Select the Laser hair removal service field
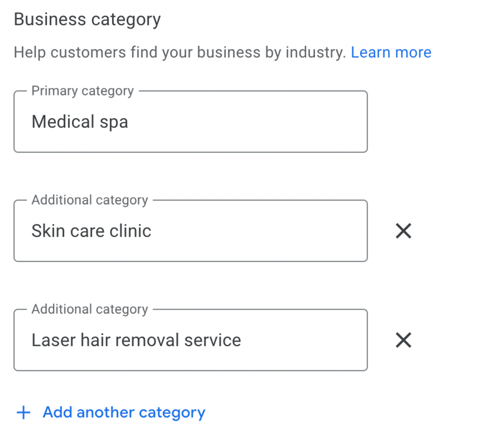The width and height of the screenshot is (487, 448). tap(190, 340)
